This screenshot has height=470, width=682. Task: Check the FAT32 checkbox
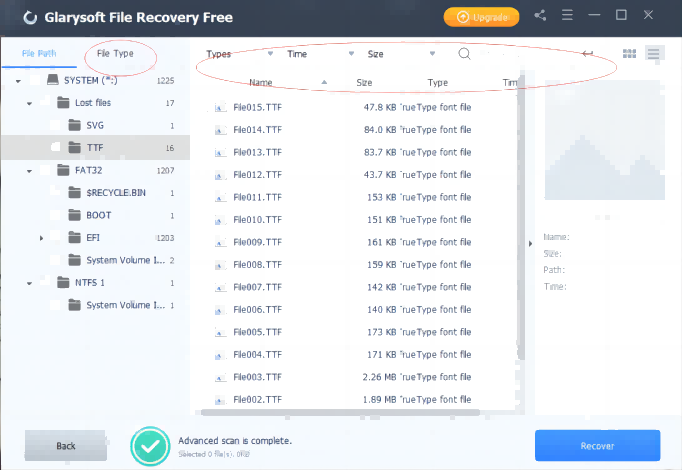[45, 170]
